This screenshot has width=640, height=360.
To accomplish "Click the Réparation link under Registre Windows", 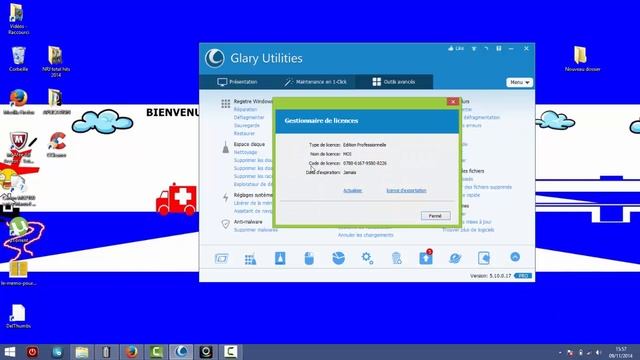I will click(x=245, y=109).
